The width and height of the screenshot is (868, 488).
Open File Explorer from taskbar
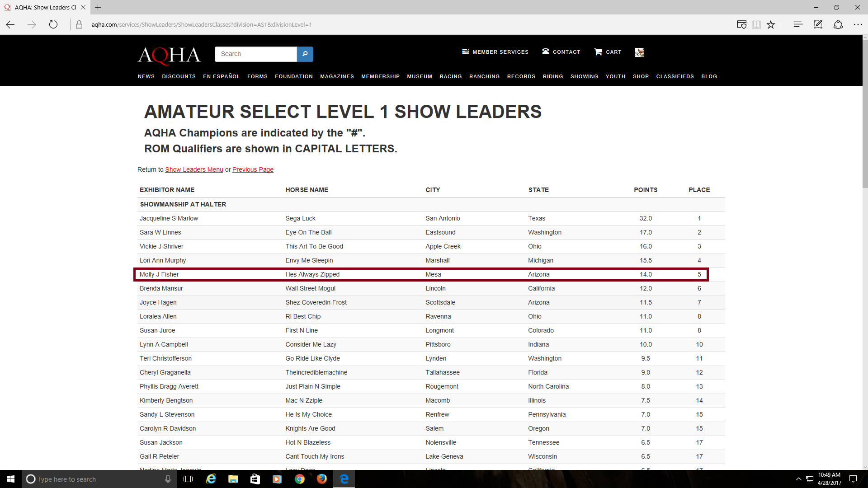(x=233, y=479)
